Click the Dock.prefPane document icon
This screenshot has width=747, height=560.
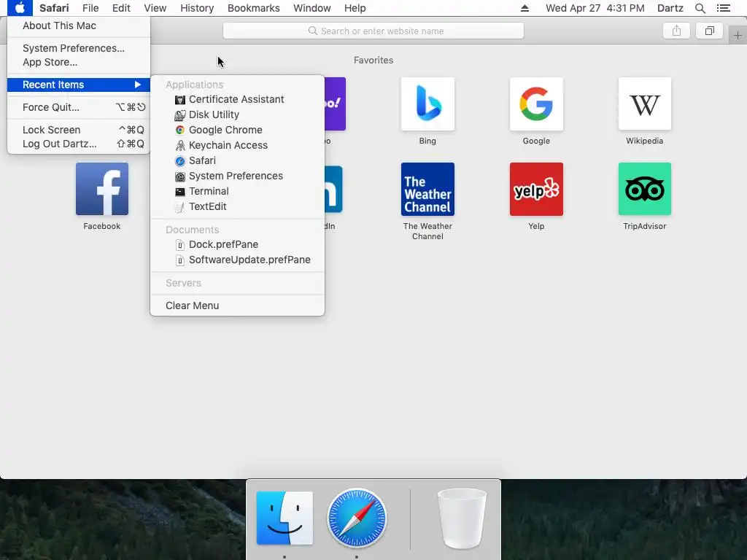[180, 245]
